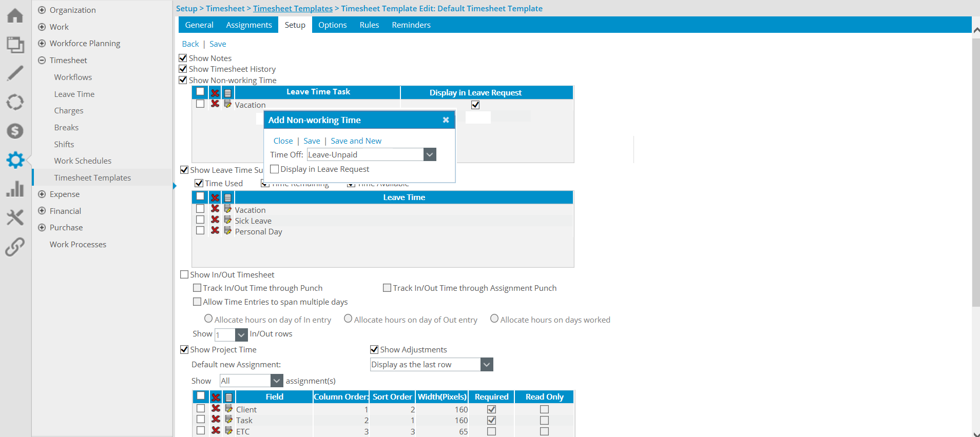
Task: Expand Workforce Planning tree node
Action: (42, 43)
